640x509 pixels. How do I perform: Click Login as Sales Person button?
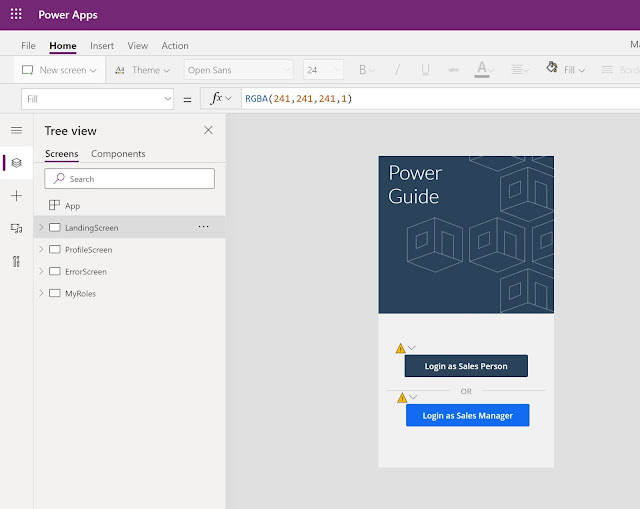pyautogui.click(x=466, y=366)
